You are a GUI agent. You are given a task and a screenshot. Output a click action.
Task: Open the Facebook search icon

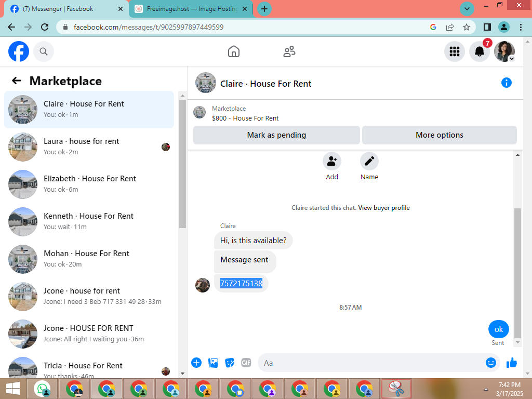[x=44, y=51]
